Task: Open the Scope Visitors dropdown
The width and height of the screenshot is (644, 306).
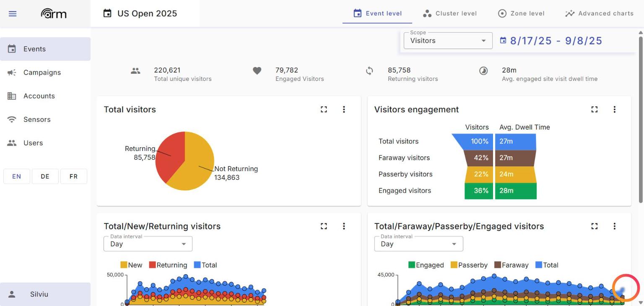Action: coord(448,41)
